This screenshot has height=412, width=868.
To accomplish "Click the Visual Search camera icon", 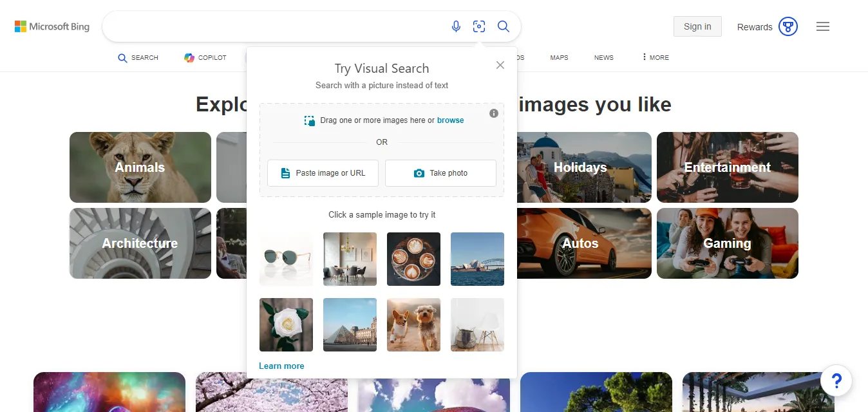I will tap(479, 26).
